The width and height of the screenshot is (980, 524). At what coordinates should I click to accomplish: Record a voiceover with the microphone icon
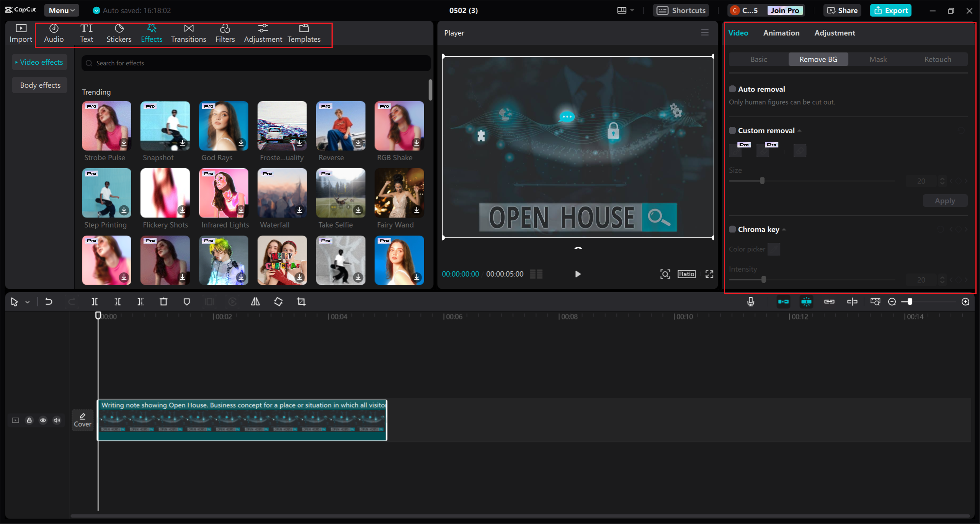pos(750,301)
